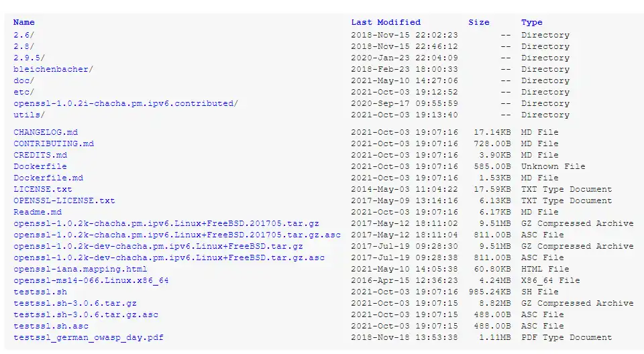Download the Dockerfile (no extension)
Viewport: 644px width, 354px height.
[40, 166]
